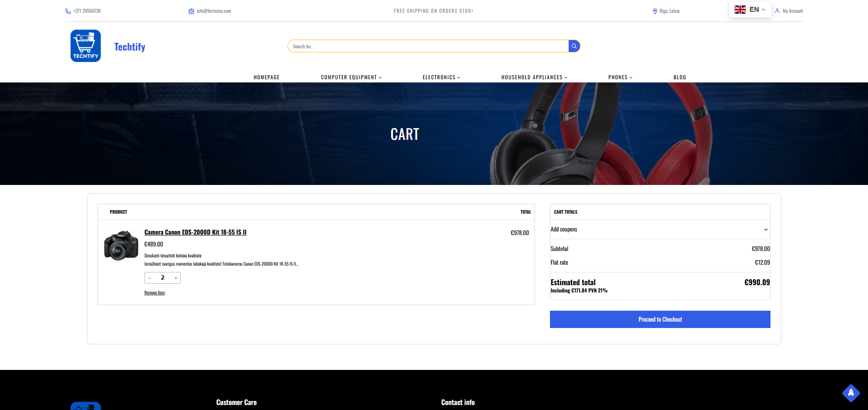Expand the Add coupons section
Image resolution: width=868 pixels, height=410 pixels.
tap(660, 230)
